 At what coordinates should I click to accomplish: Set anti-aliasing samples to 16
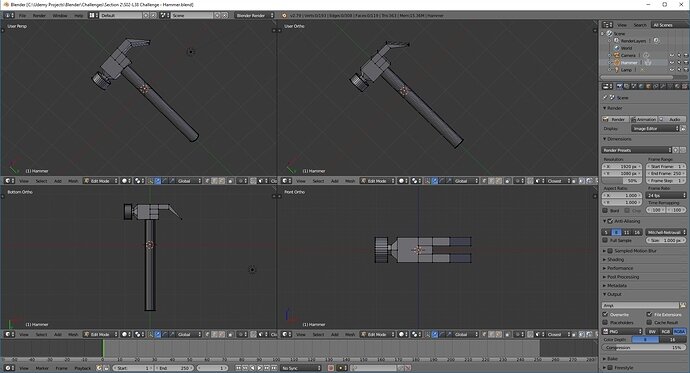tap(637, 232)
